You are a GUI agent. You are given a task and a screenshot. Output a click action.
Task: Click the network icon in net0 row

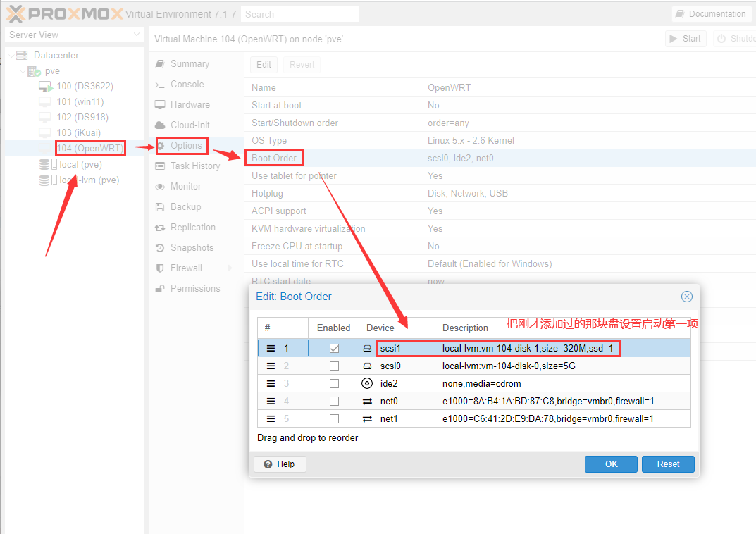[x=366, y=402]
